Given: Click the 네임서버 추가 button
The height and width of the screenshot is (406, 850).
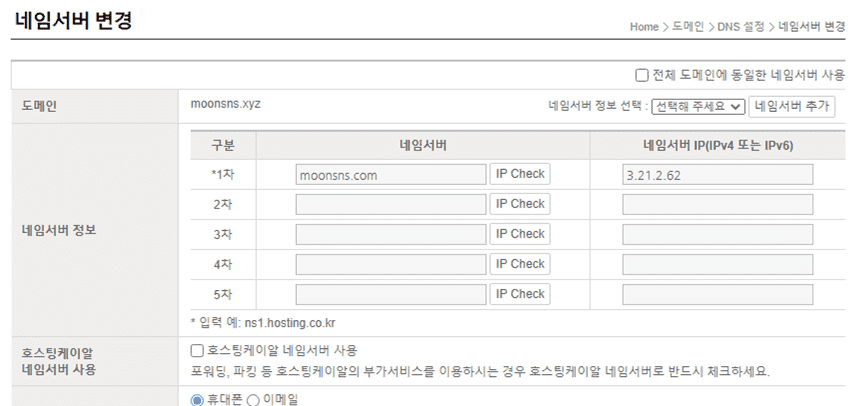Looking at the screenshot, I should click(792, 106).
